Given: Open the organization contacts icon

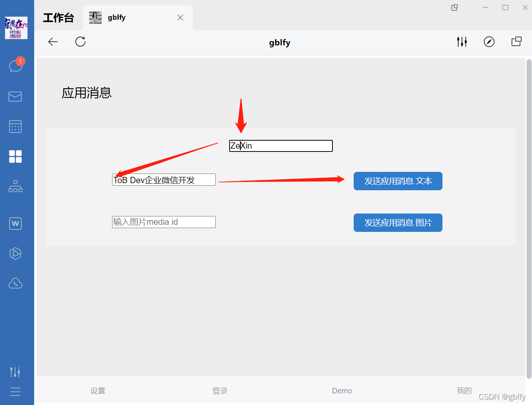Looking at the screenshot, I should pyautogui.click(x=15, y=186).
